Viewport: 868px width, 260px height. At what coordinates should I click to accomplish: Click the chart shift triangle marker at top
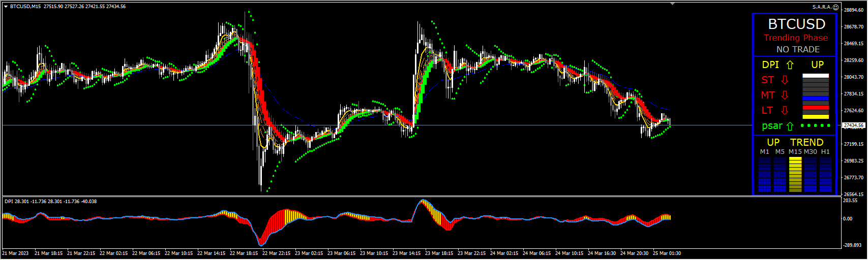point(673,4)
